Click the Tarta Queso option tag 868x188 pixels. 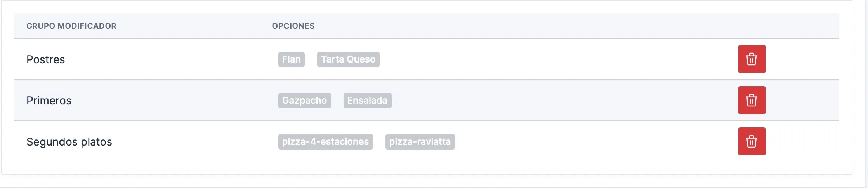coord(348,59)
